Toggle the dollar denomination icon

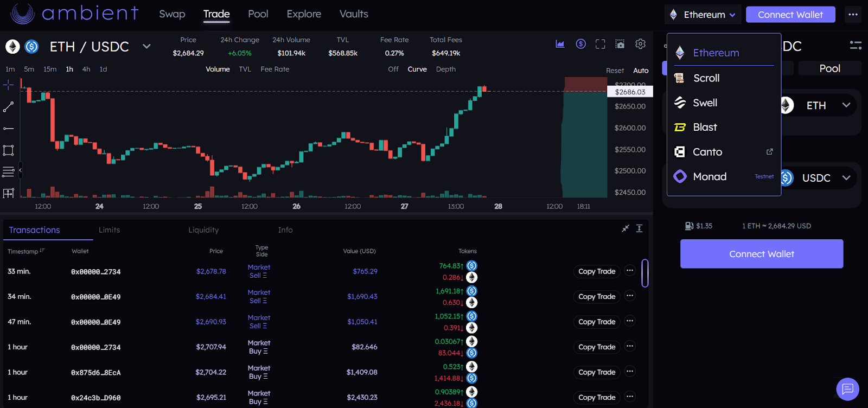580,44
